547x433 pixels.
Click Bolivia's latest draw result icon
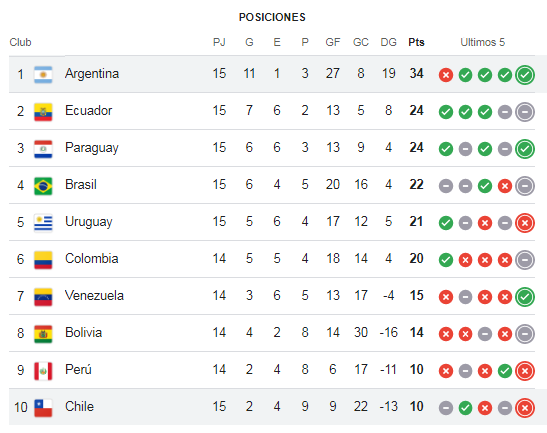tap(525, 334)
